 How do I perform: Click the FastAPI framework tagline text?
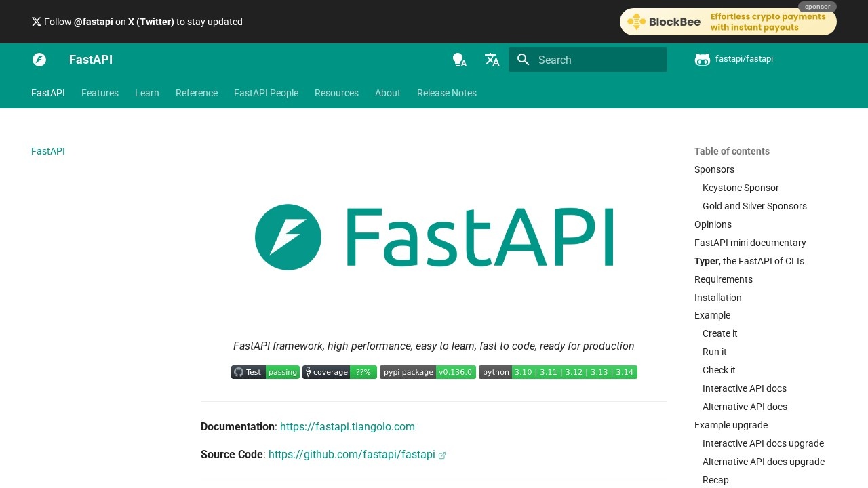(434, 346)
